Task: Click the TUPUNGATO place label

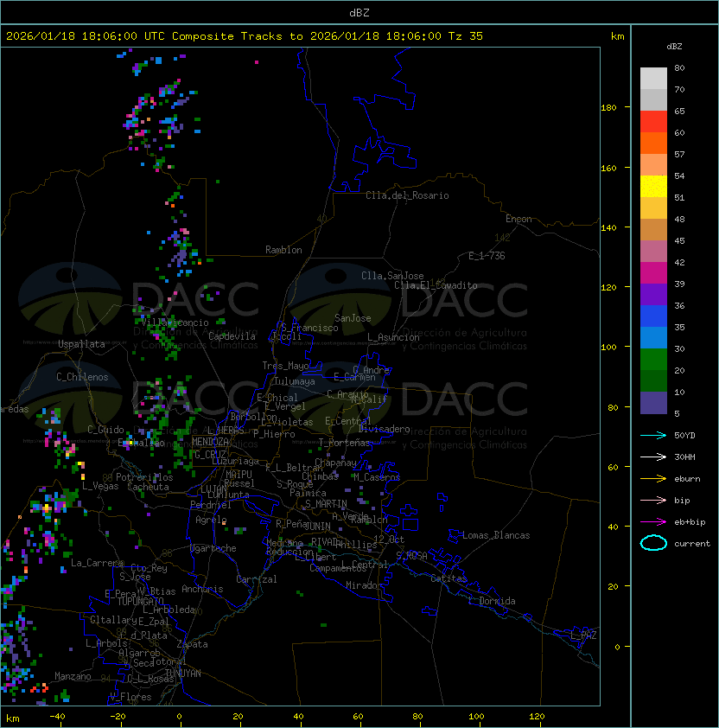Action: (x=140, y=602)
